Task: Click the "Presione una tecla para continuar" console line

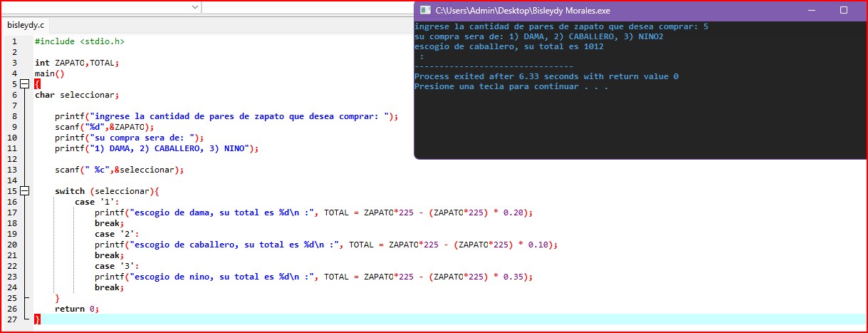Action: pyautogui.click(x=511, y=87)
